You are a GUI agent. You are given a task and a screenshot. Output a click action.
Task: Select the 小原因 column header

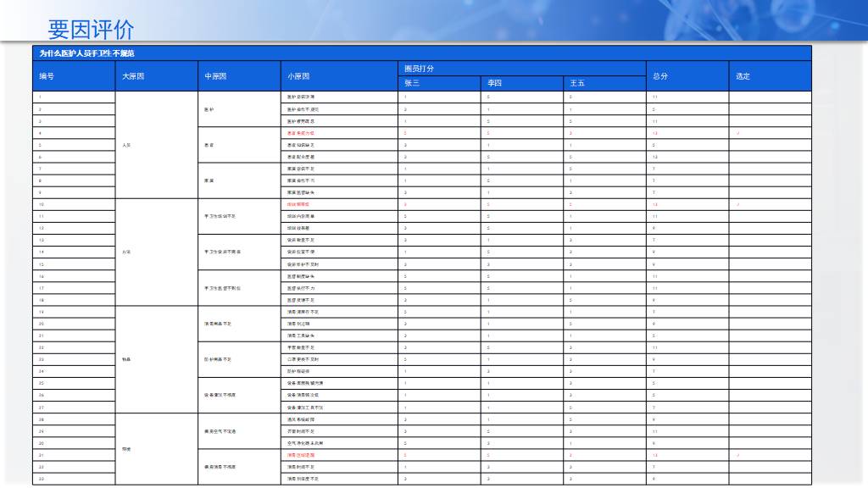298,76
